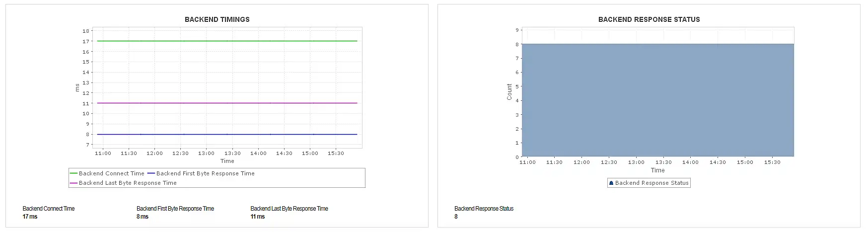
Task: Click the 17 ms Backend Connect Time value
Action: pos(30,217)
